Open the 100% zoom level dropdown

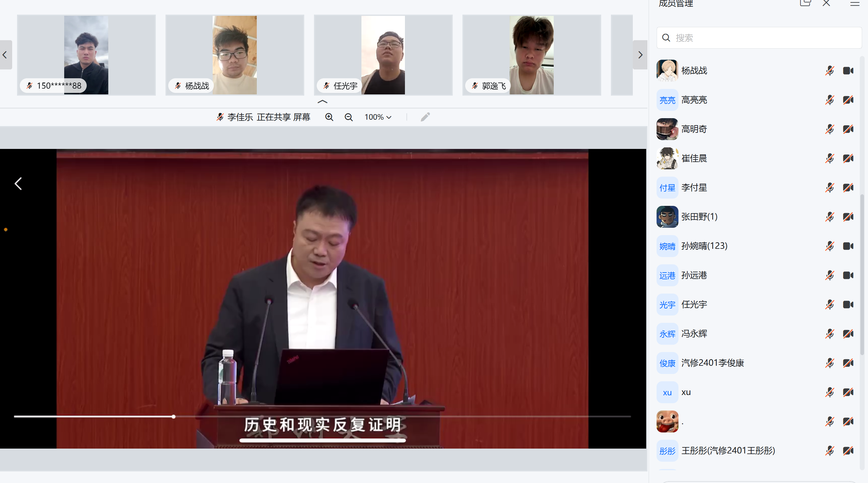(378, 117)
